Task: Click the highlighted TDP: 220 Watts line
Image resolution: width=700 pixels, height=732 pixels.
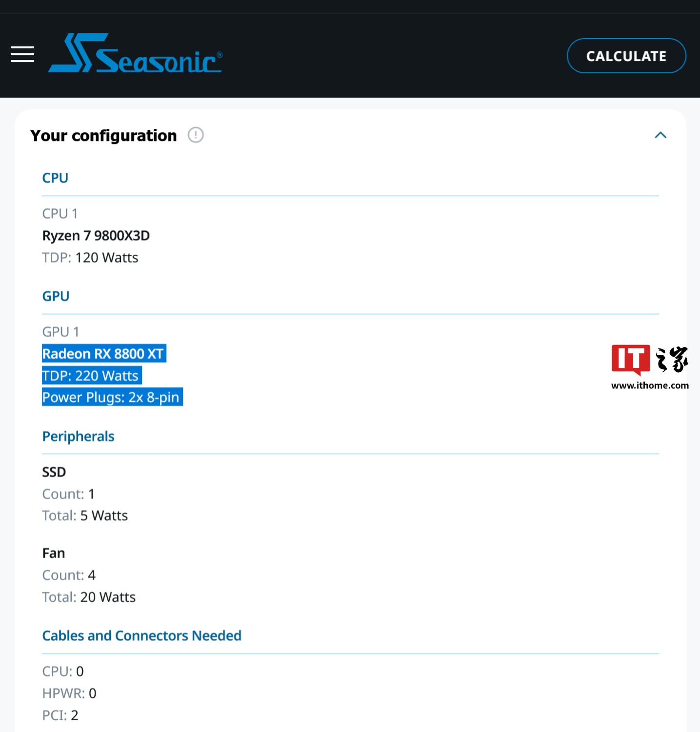Action: coord(91,376)
